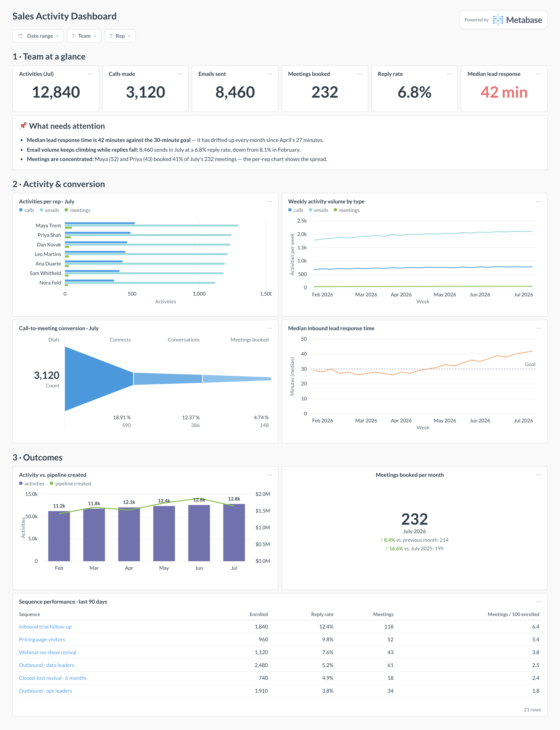Sort table by Meetings column header
This screenshot has height=730, width=560.
(x=383, y=614)
